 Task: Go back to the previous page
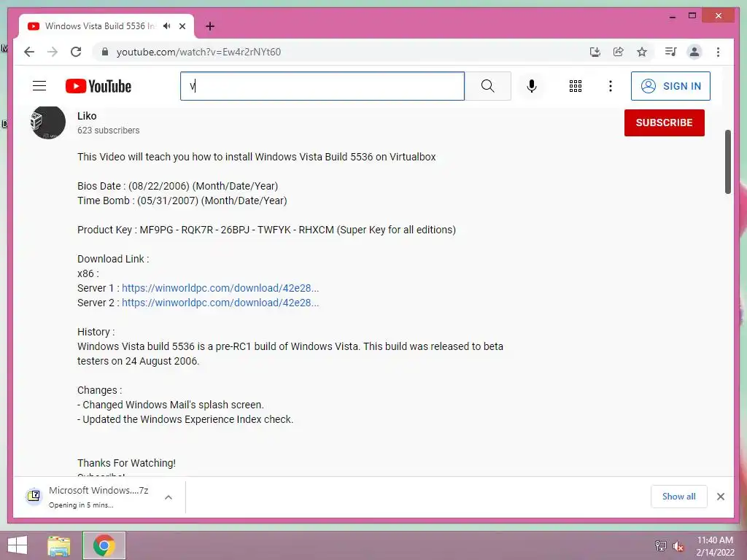click(x=29, y=52)
